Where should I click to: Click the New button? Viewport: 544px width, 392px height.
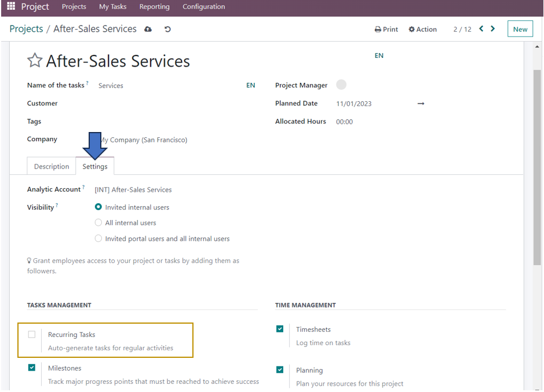[x=520, y=28]
